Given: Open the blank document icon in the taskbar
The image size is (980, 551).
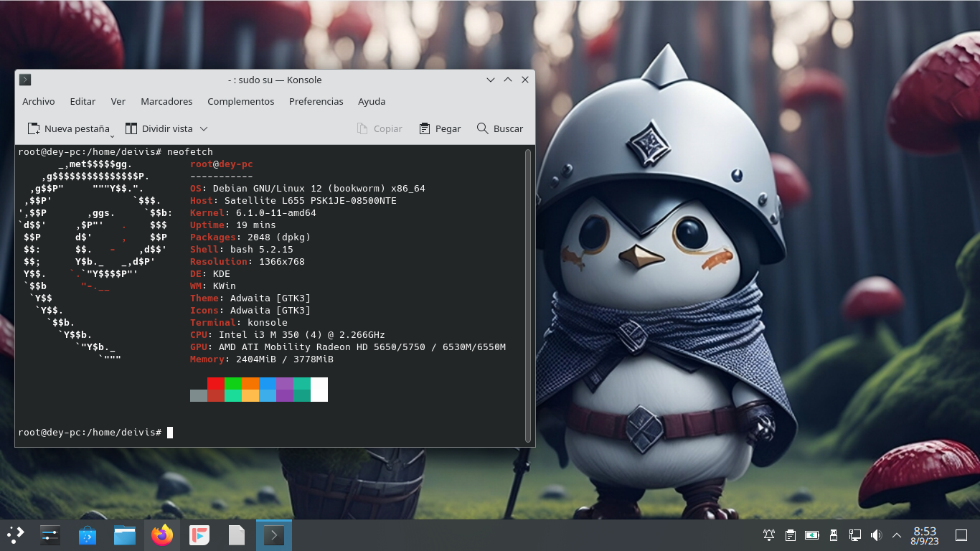Looking at the screenshot, I should coord(237,535).
